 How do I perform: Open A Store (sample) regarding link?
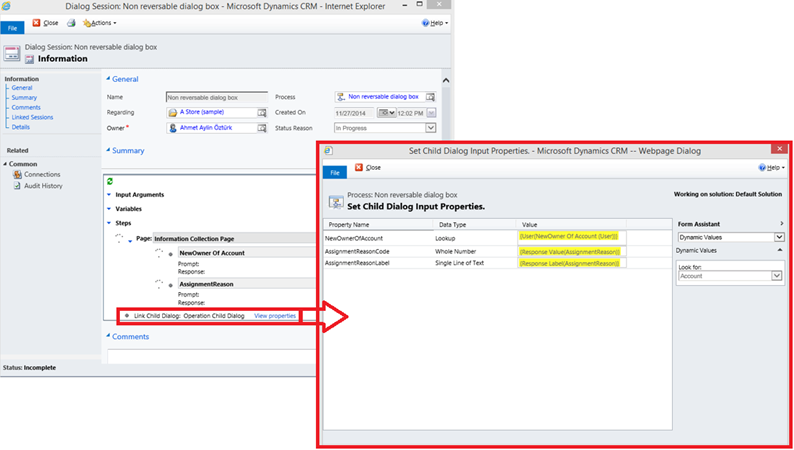coord(202,112)
